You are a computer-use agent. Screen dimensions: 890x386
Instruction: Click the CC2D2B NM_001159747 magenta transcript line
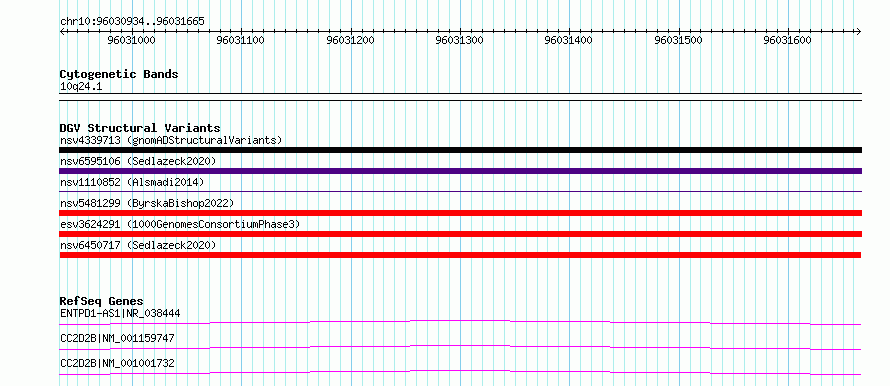click(460, 347)
